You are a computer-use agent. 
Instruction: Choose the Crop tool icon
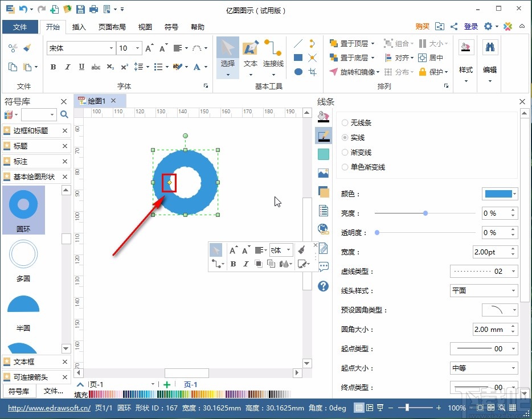pyautogui.click(x=313, y=72)
